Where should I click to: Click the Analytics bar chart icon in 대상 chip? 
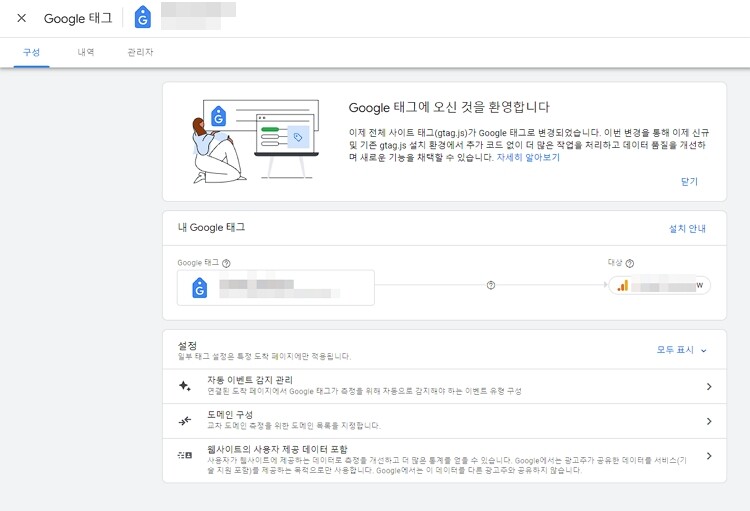click(623, 286)
